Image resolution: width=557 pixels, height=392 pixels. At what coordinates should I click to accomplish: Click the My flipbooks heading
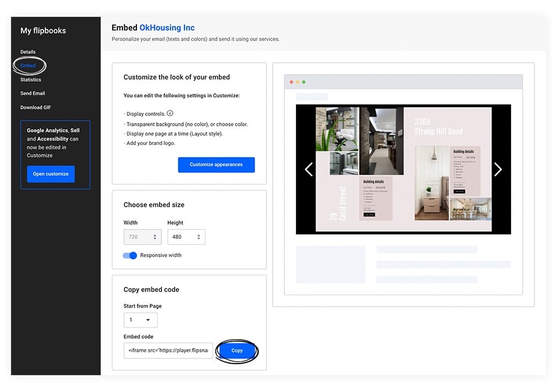tap(43, 31)
